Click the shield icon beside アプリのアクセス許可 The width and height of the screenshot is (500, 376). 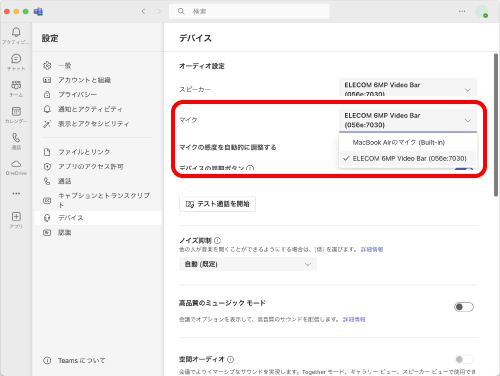click(x=47, y=167)
